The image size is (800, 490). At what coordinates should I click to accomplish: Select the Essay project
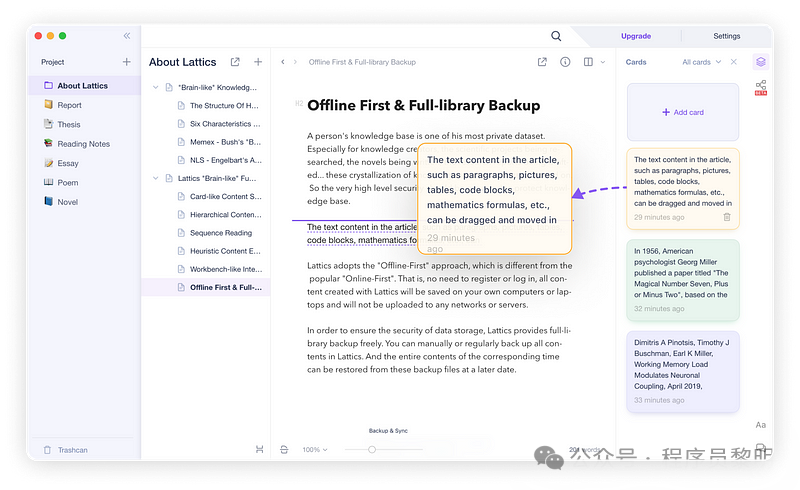click(85, 163)
